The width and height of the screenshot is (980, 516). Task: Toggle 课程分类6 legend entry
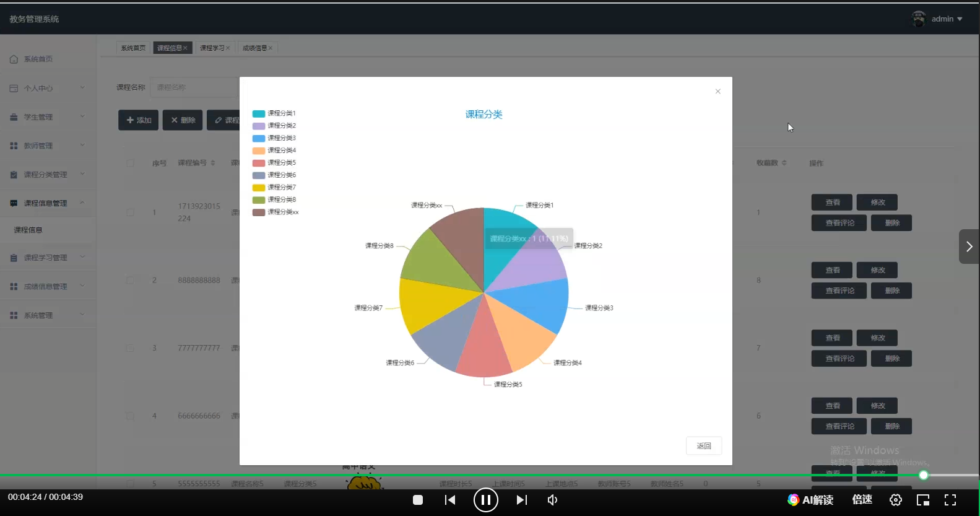[274, 175]
